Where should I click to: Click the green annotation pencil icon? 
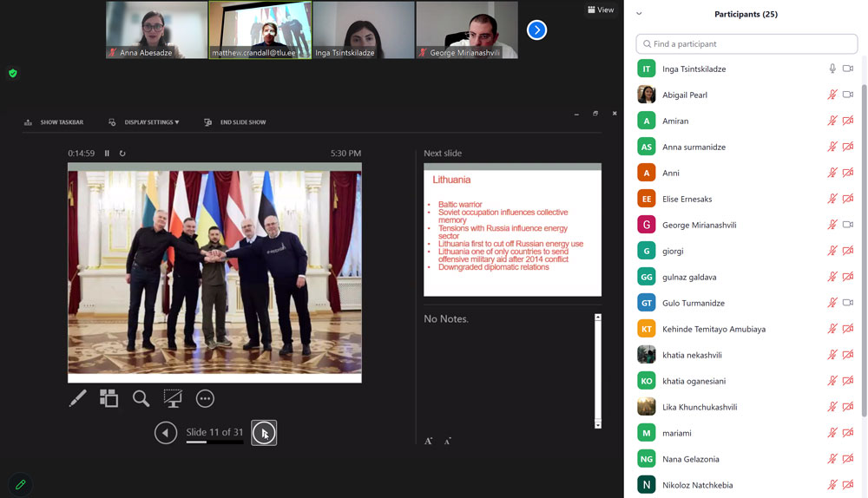point(20,484)
